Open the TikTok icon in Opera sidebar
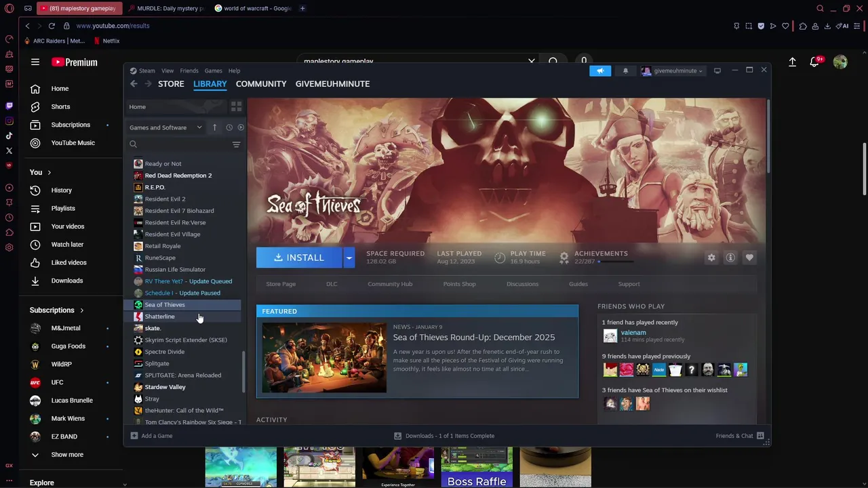 [9, 136]
